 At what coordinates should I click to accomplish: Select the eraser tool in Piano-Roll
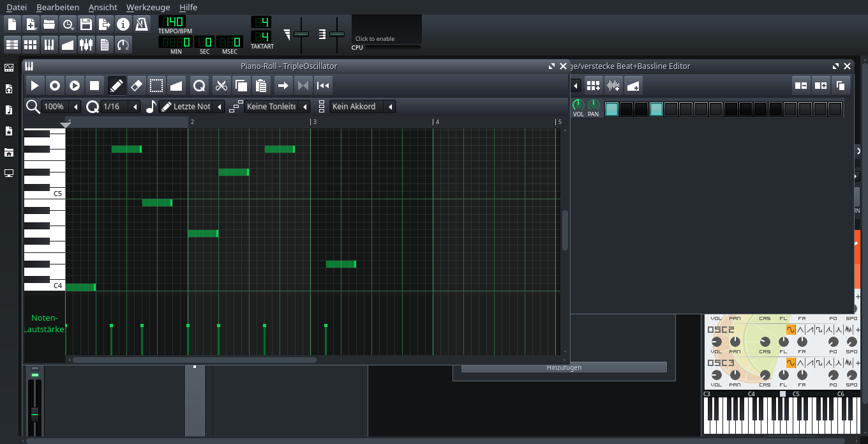point(136,86)
